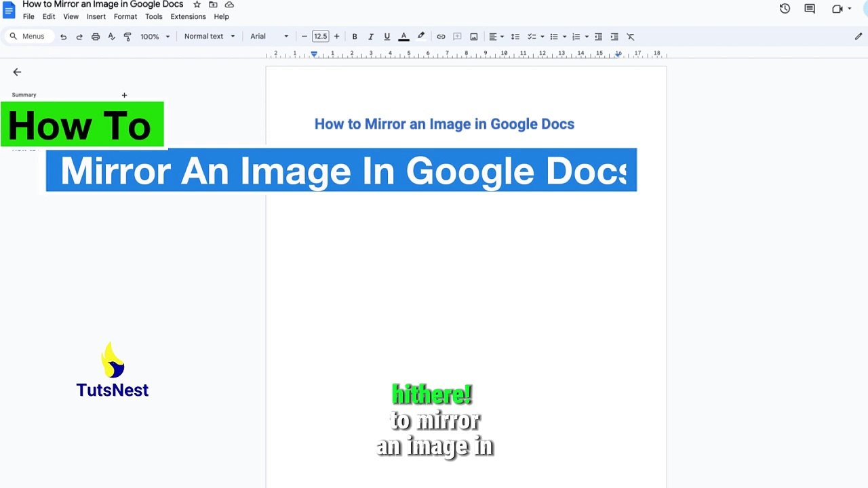868x488 pixels.
Task: Click the document title in header
Action: (x=103, y=5)
